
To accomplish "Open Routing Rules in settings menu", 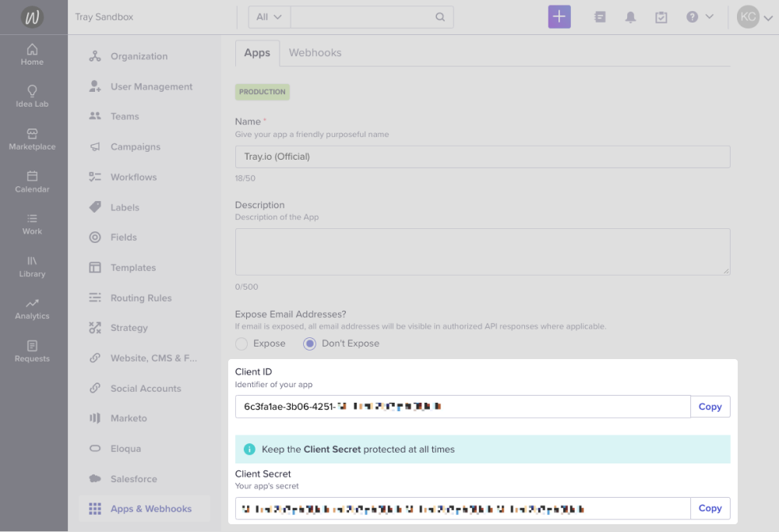I will pyautogui.click(x=141, y=298).
